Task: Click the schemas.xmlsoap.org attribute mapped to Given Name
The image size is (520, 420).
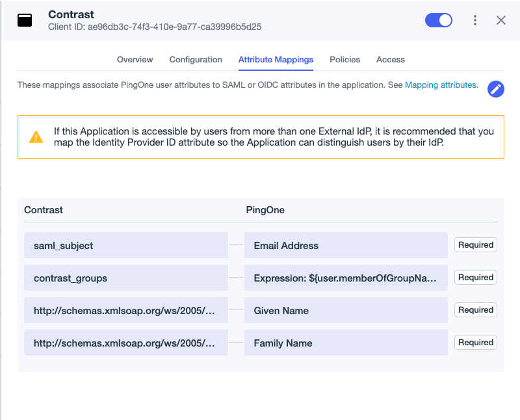Action: [126, 310]
